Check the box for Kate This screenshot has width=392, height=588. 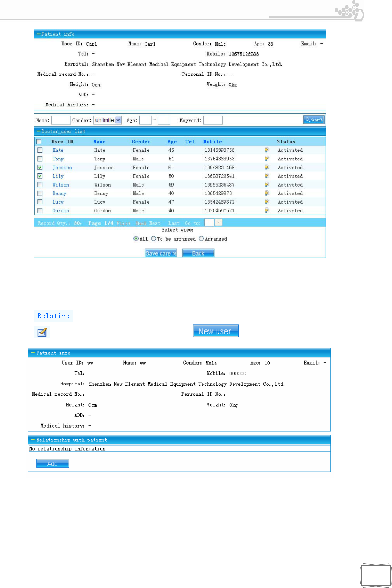tap(40, 150)
